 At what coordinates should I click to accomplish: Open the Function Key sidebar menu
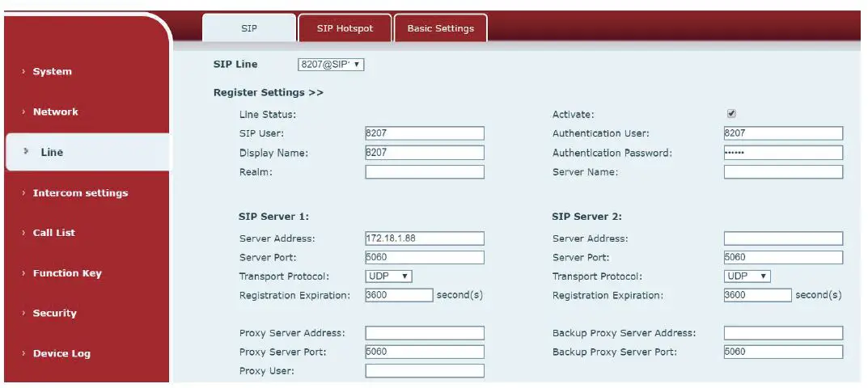pos(67,273)
